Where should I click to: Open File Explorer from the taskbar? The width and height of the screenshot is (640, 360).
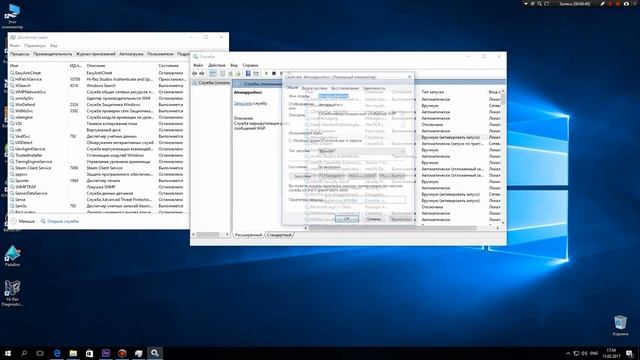(73, 353)
